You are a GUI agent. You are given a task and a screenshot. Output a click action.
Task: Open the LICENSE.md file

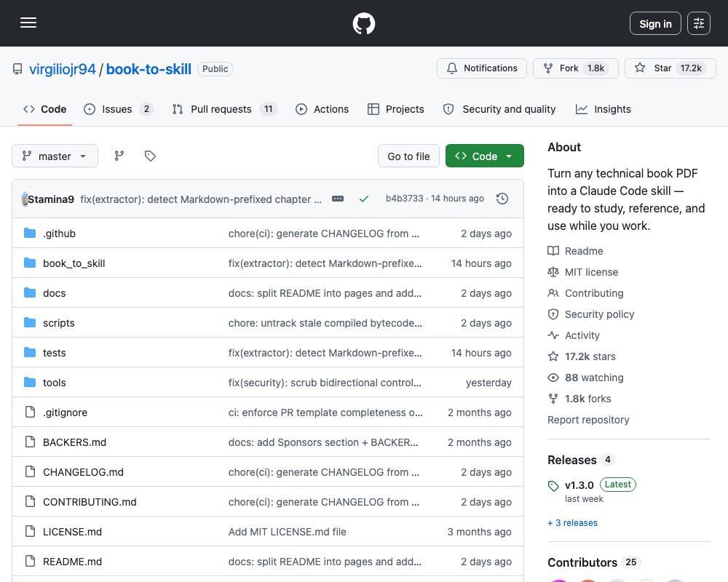coord(72,532)
